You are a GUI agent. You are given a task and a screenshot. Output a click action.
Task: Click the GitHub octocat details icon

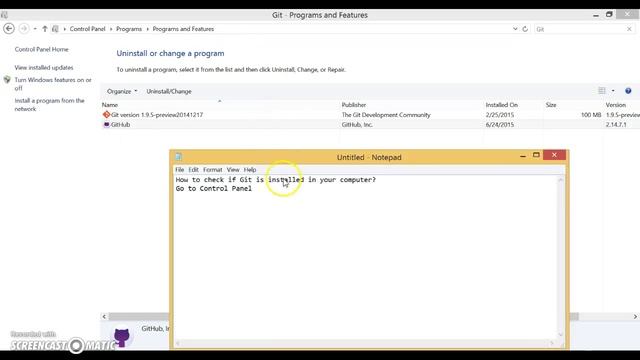click(x=122, y=337)
